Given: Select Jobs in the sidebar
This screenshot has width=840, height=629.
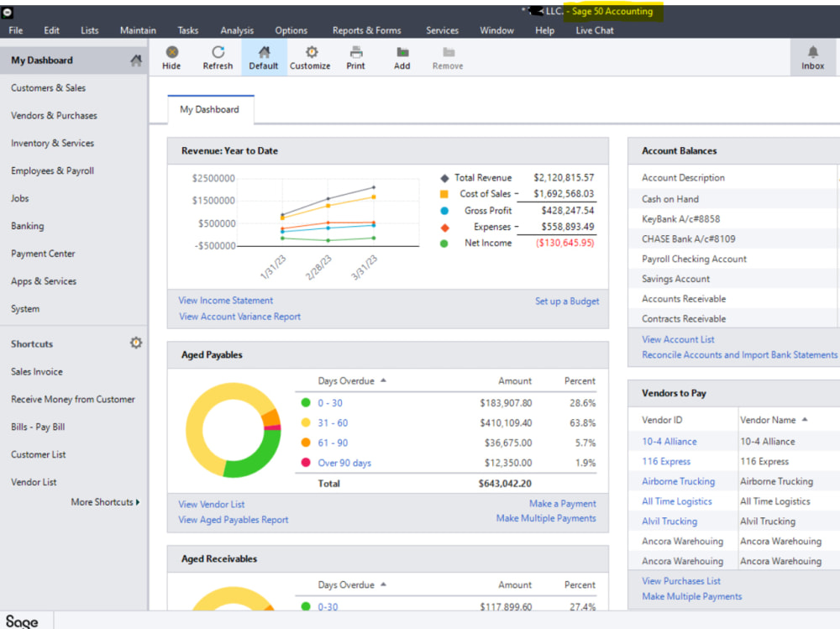Looking at the screenshot, I should tap(20, 198).
